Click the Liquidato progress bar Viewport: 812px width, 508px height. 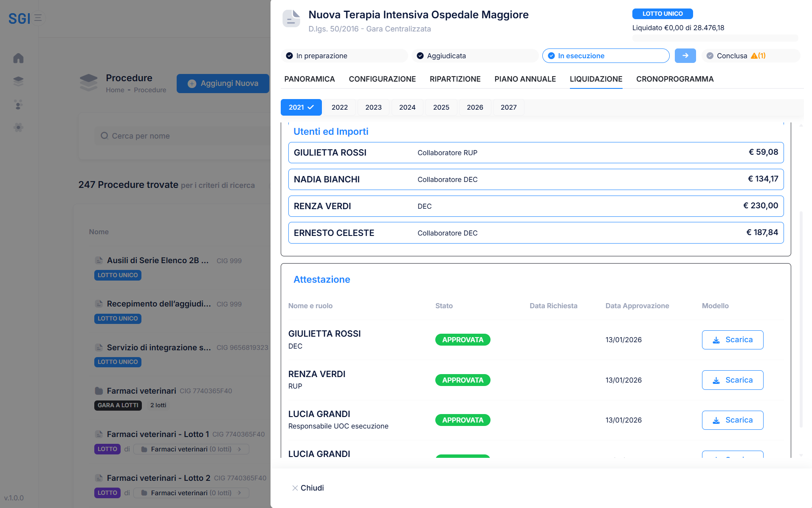point(715,38)
